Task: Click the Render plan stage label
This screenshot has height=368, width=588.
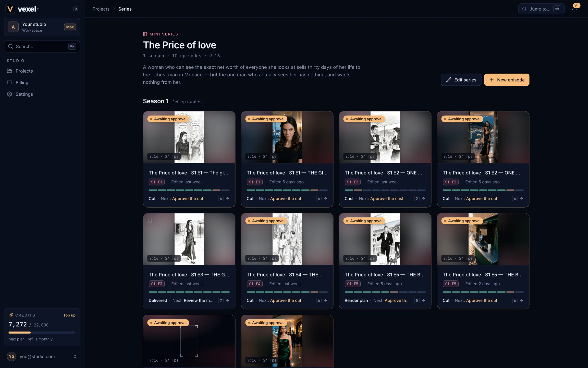Action: tap(356, 300)
